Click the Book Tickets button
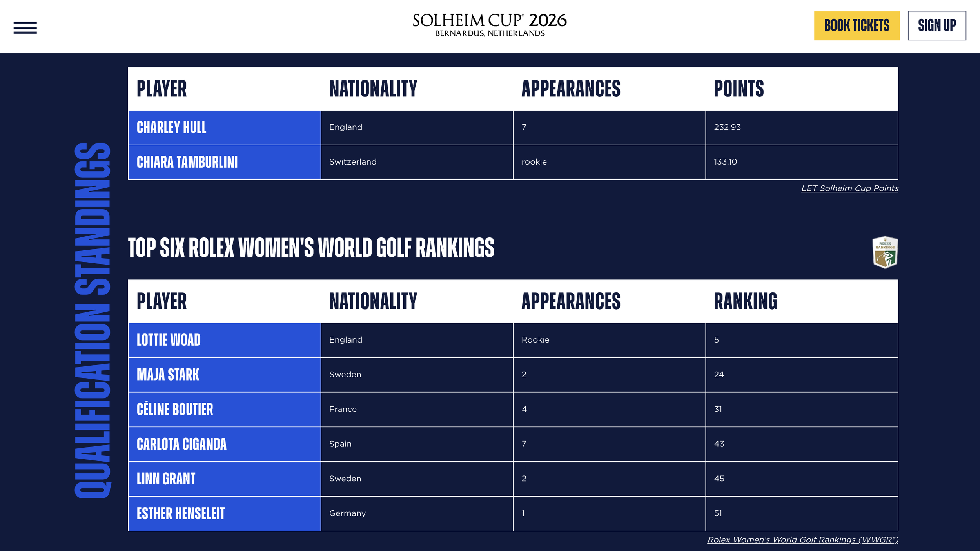This screenshot has width=980, height=551. pos(857,25)
